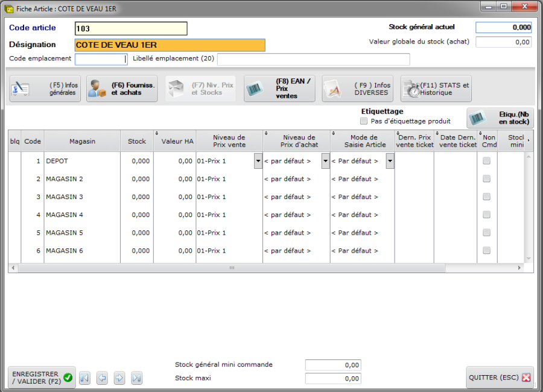Go to first record navigation arrow
Image resolution: width=543 pixels, height=392 pixels.
point(84,378)
